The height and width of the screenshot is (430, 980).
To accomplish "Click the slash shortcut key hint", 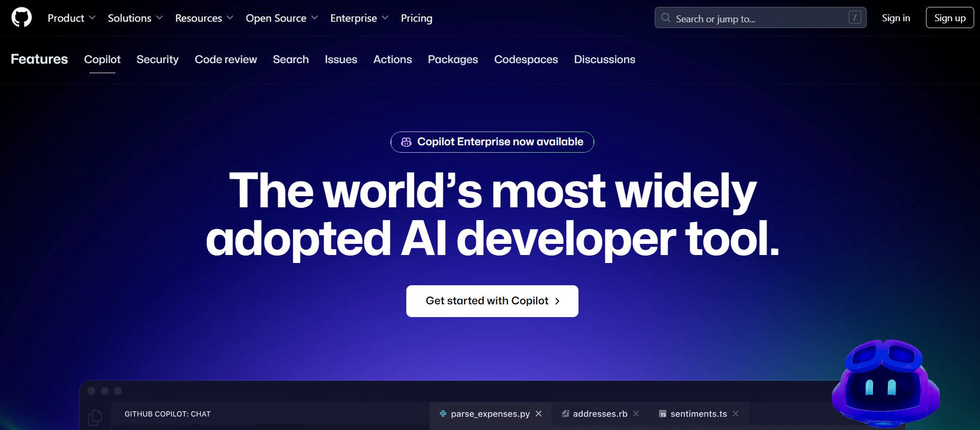I will (x=854, y=17).
